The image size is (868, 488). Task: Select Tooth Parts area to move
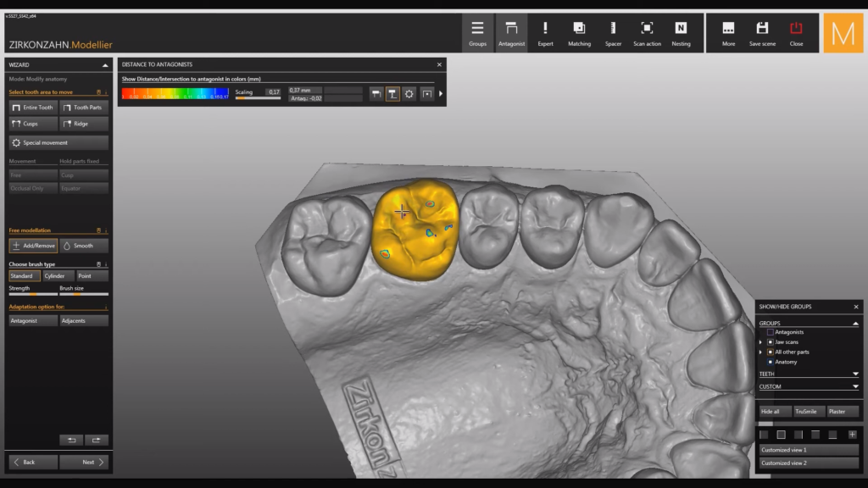(x=84, y=108)
